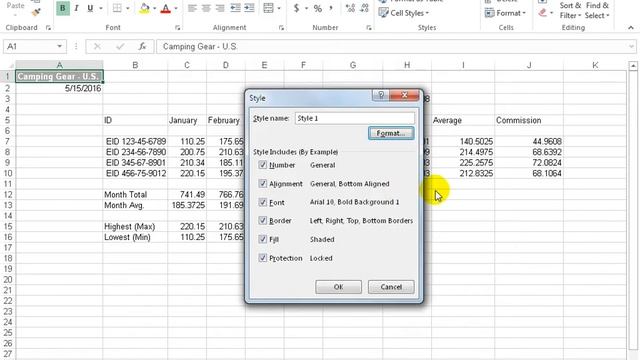Open the Clear eraser icon in Editing group
640x360 pixels.
tap(542, 13)
